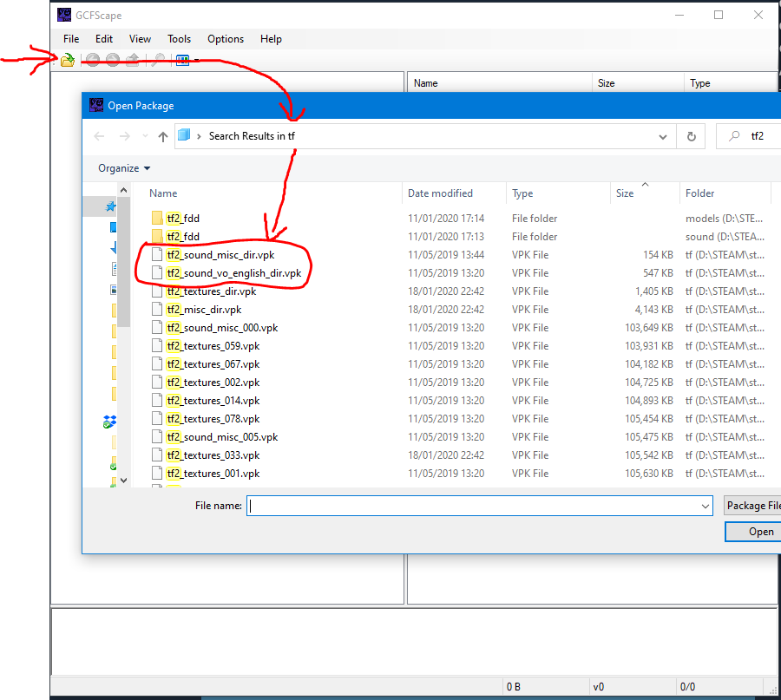Select tf2_sound_misc_005.vpk file
The width and height of the screenshot is (781, 700).
point(222,437)
